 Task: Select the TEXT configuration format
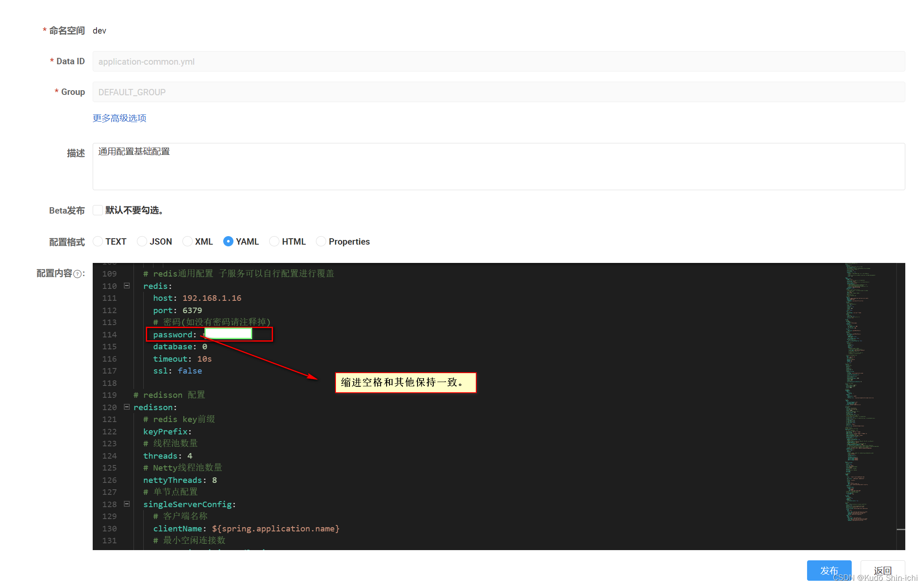click(x=97, y=241)
